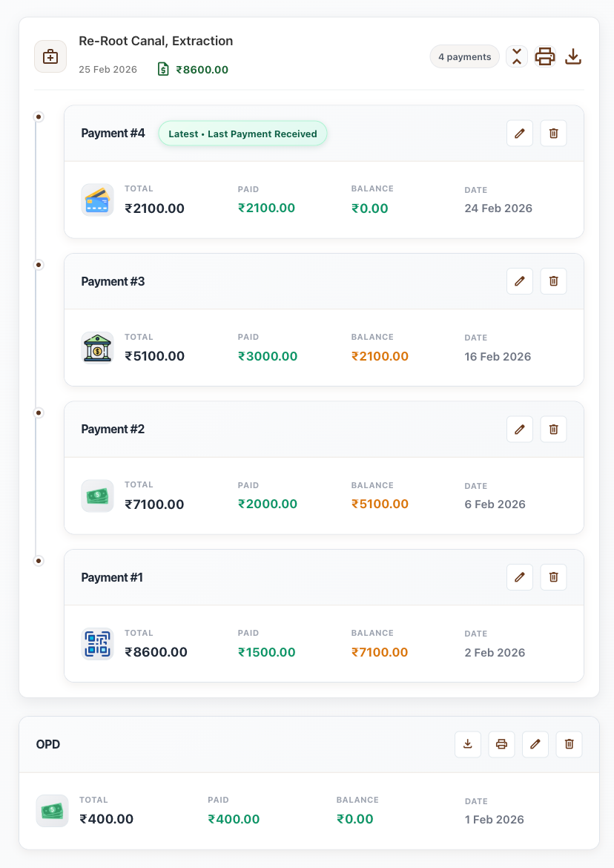The width and height of the screenshot is (614, 868).
Task: Print the Re-Root Canal treatment record
Action: click(x=545, y=56)
